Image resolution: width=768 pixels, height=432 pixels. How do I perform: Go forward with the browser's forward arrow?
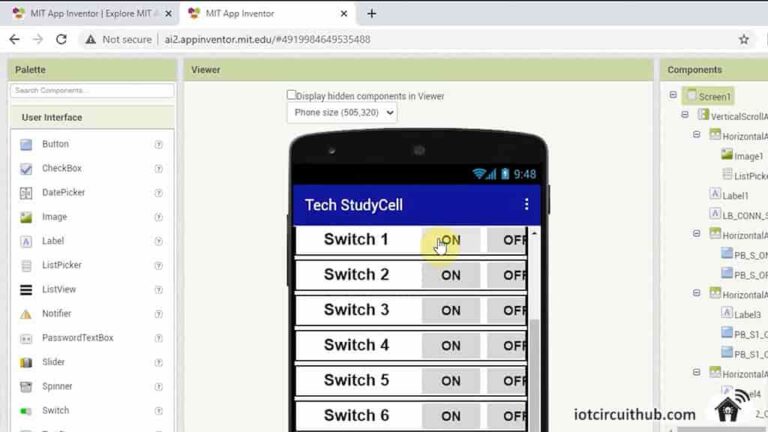pos(38,39)
